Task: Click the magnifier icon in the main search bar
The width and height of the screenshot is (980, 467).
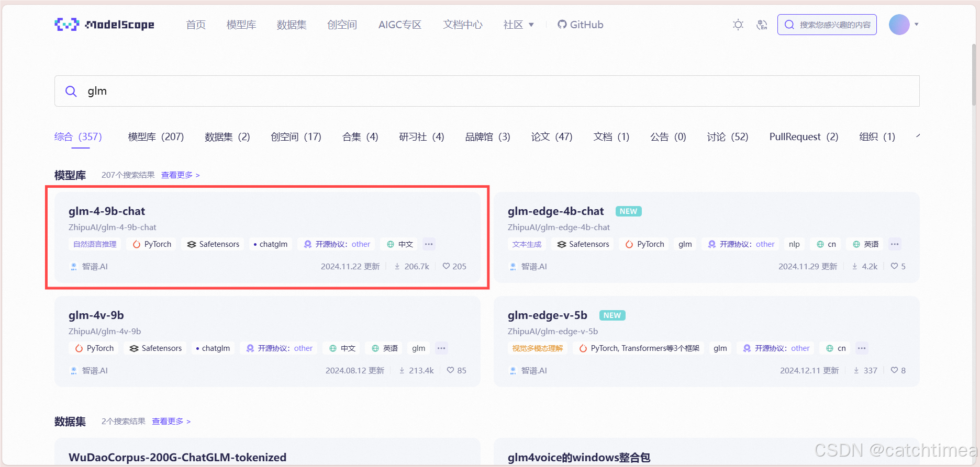Action: 71,92
